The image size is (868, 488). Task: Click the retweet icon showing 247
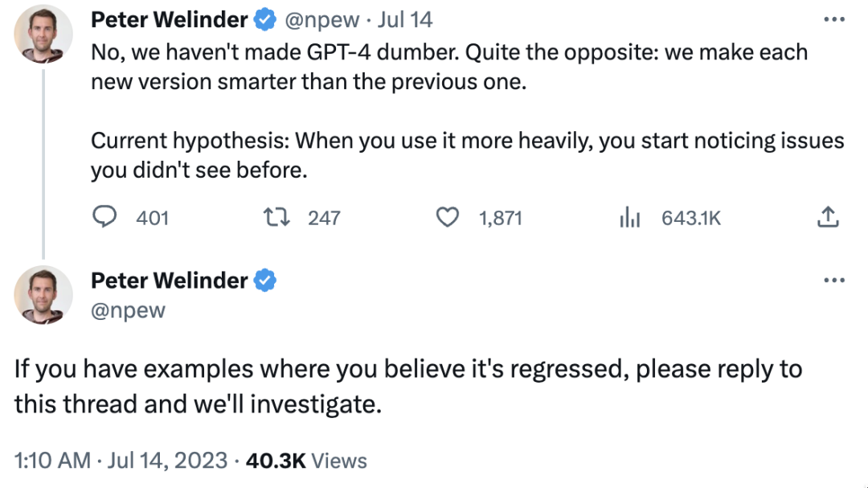coord(276,217)
